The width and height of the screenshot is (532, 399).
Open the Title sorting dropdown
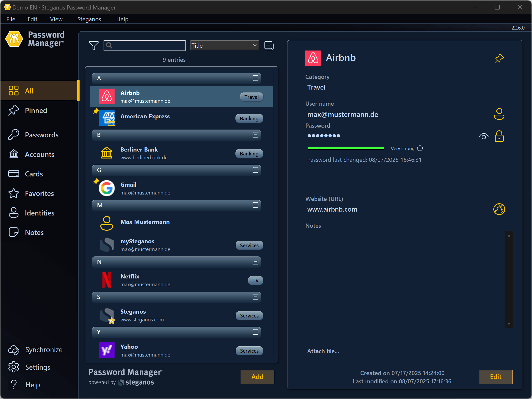click(x=224, y=45)
